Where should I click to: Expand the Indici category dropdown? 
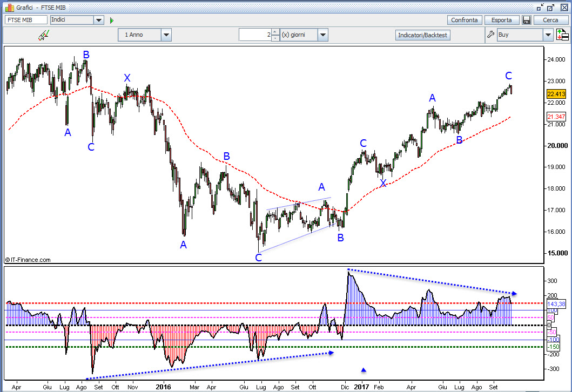pos(99,20)
